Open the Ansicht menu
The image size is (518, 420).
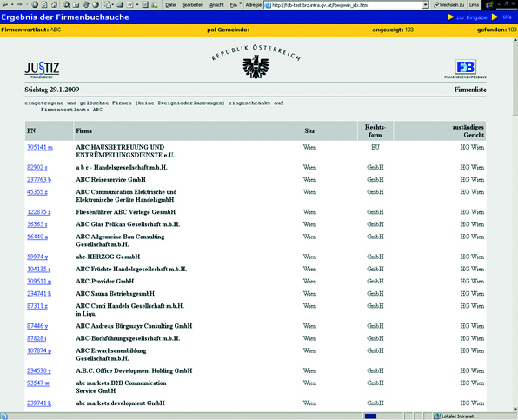(x=216, y=5)
